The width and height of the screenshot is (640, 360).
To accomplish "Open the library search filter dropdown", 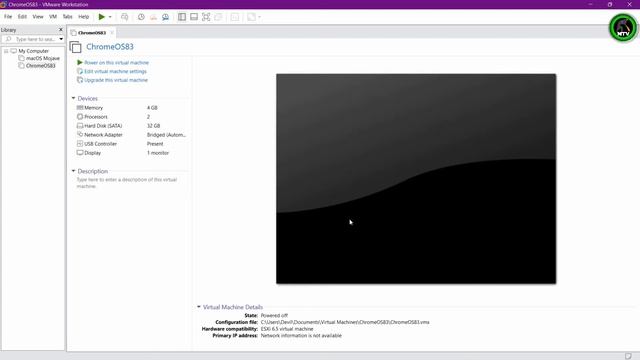I will tap(61, 39).
